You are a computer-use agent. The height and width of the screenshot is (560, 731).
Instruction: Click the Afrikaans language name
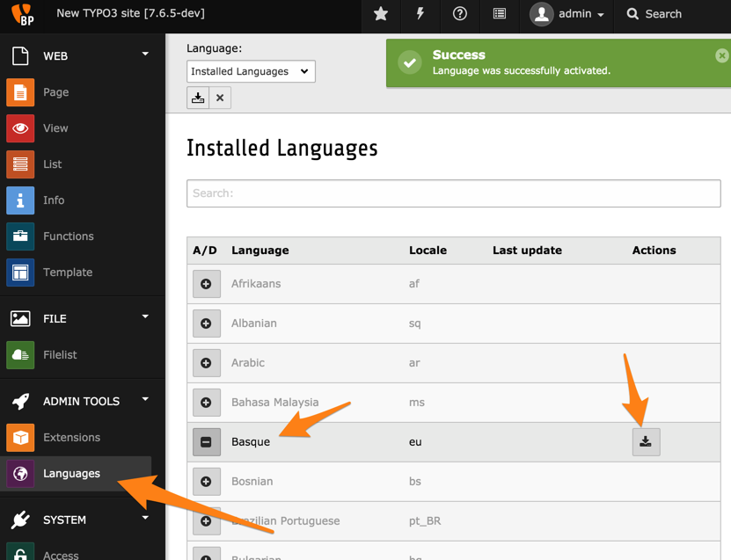tap(256, 284)
